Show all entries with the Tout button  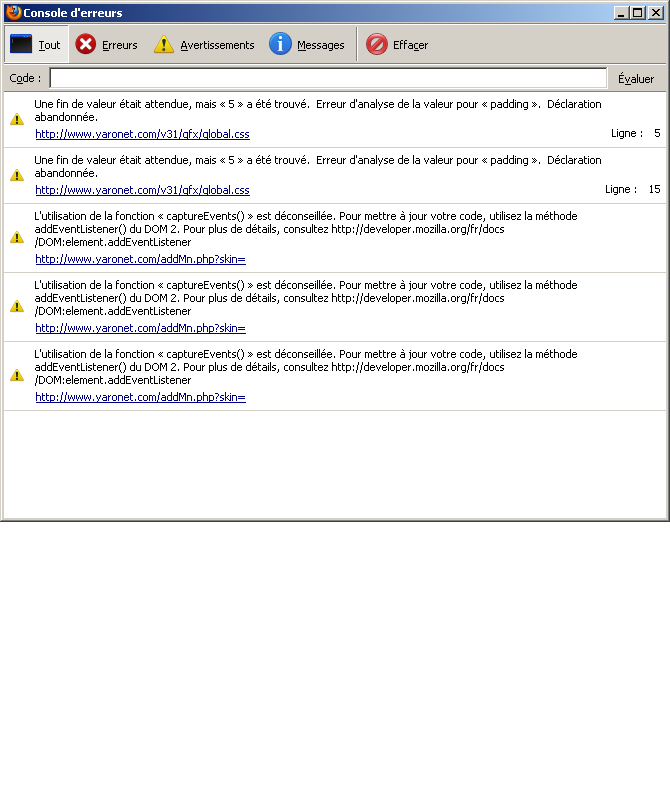pos(36,45)
